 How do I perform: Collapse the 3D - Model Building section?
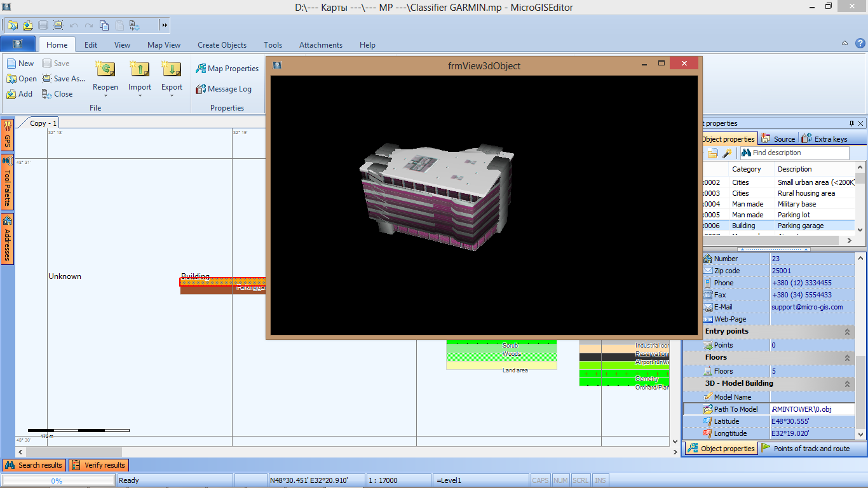[x=847, y=384]
